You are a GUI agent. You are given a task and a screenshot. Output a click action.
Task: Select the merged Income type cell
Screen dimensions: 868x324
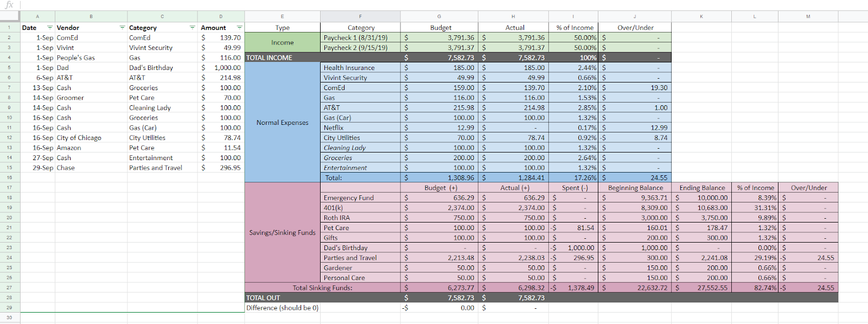point(282,42)
